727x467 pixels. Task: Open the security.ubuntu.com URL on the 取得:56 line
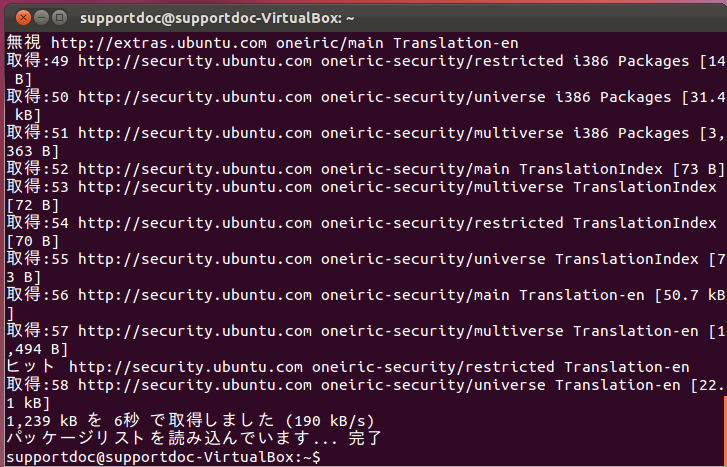(x=195, y=295)
